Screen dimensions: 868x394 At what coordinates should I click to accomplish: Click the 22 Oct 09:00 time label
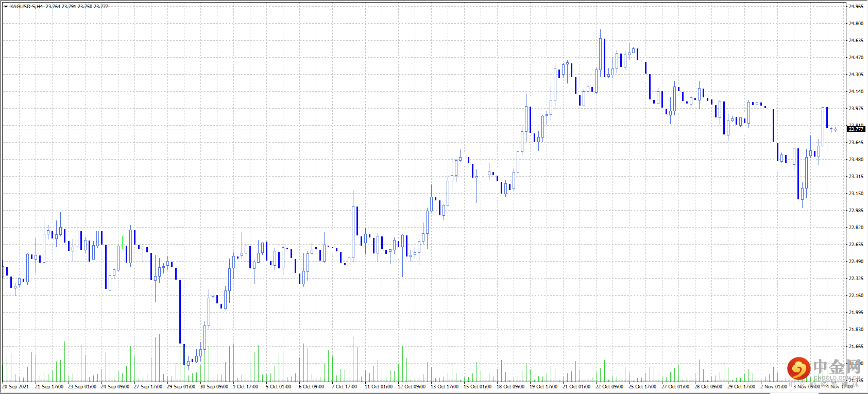(610, 387)
